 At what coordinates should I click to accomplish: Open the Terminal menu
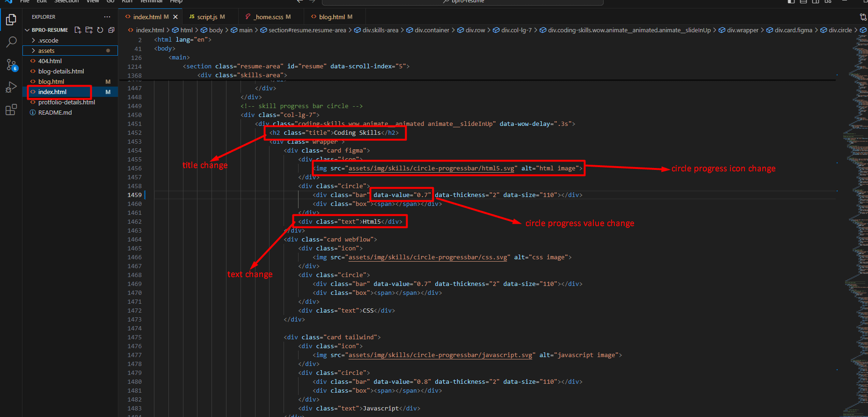(x=152, y=1)
